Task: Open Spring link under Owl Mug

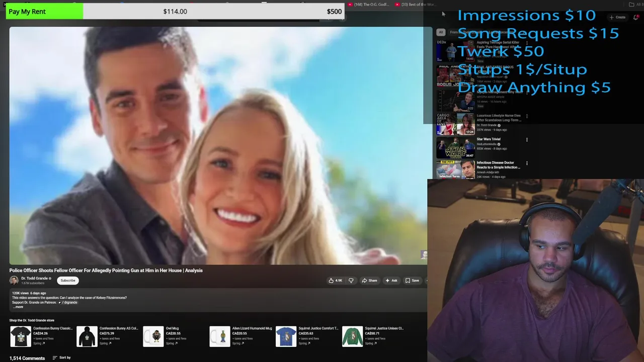Action: pos(172,343)
